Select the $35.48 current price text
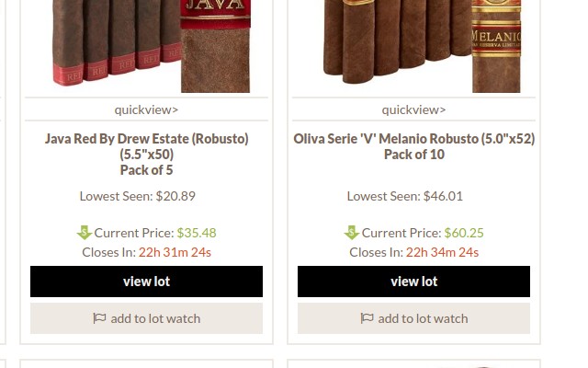 [x=197, y=233]
